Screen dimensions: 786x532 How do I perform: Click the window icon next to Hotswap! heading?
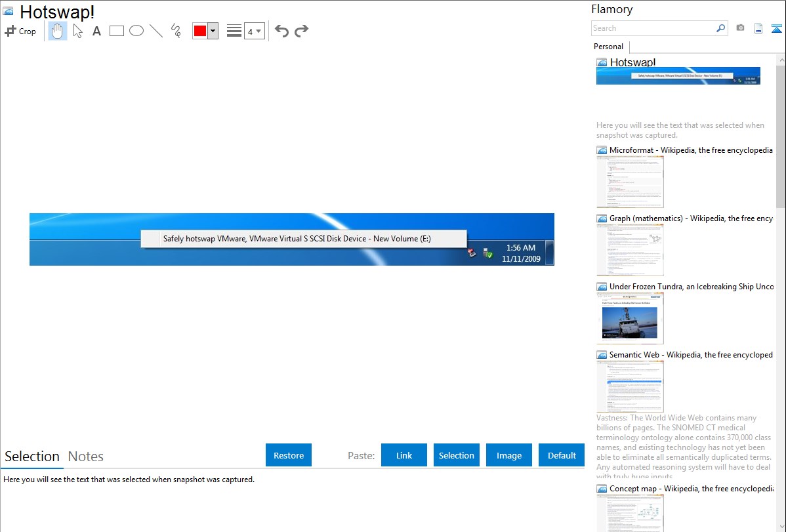pyautogui.click(x=8, y=11)
